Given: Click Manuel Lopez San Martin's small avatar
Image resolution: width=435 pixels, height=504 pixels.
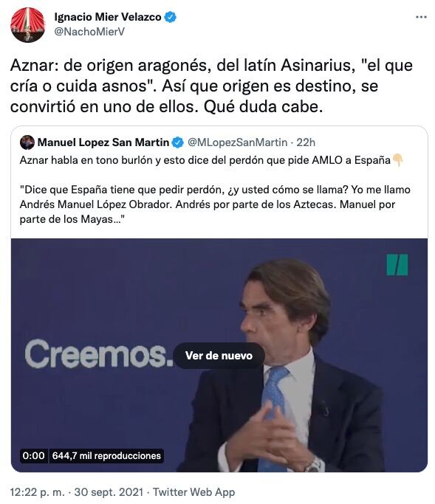Looking at the screenshot, I should point(27,142).
